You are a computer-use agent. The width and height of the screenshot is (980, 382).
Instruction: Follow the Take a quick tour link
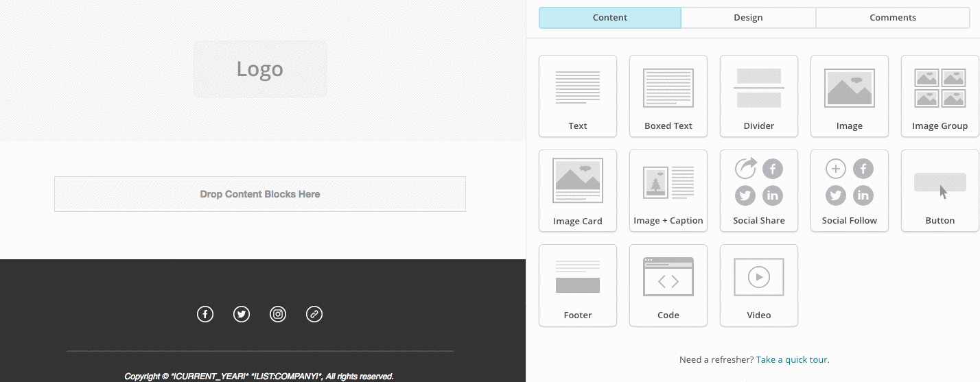click(x=793, y=359)
